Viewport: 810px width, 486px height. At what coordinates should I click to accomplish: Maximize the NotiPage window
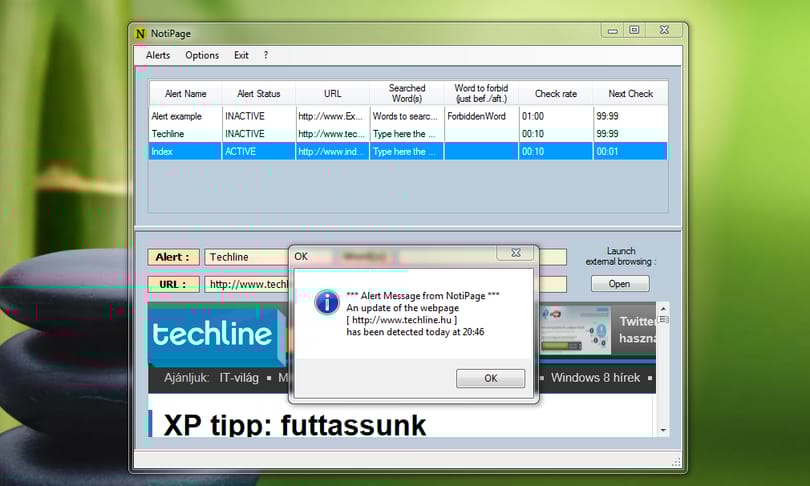click(x=634, y=30)
